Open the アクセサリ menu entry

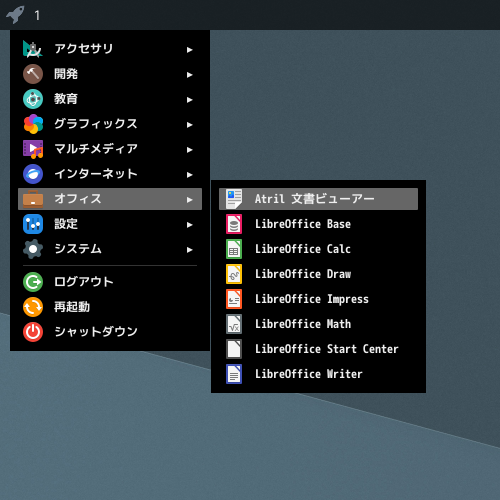pos(110,49)
